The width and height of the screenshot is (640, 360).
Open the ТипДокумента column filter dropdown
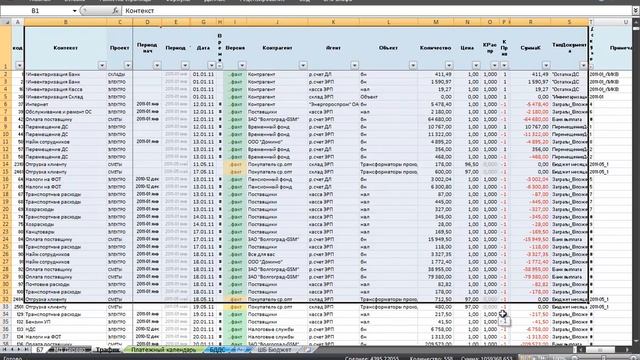[584, 65]
